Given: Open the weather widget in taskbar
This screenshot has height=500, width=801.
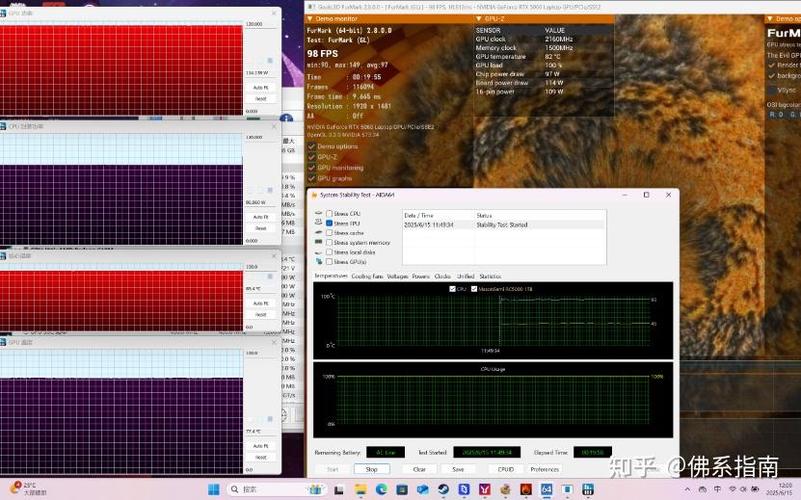Looking at the screenshot, I should (x=24, y=489).
